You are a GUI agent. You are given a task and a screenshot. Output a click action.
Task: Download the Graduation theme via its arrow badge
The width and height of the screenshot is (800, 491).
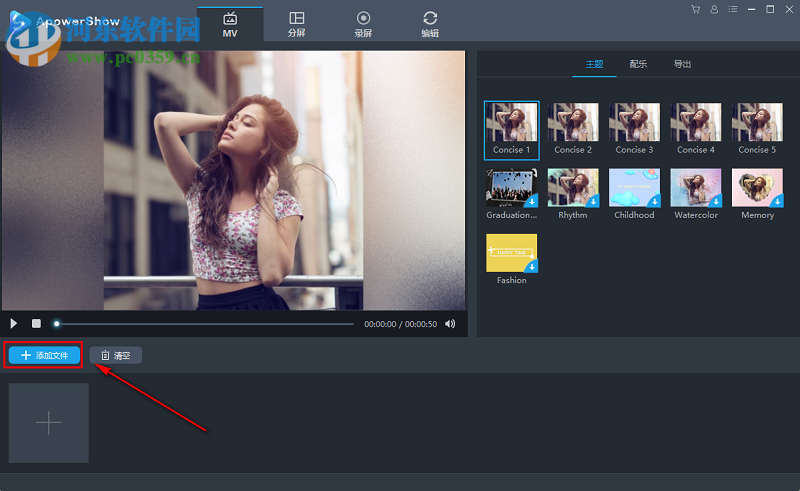pos(532,202)
